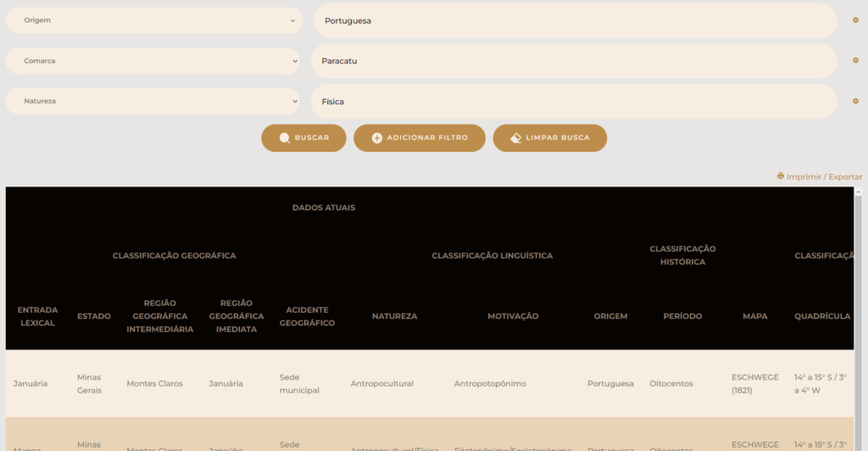Click the Paracatu filter value field

pos(573,61)
